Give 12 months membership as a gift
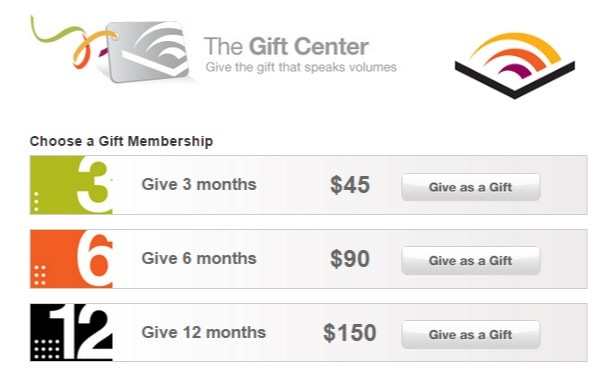 [x=471, y=334]
